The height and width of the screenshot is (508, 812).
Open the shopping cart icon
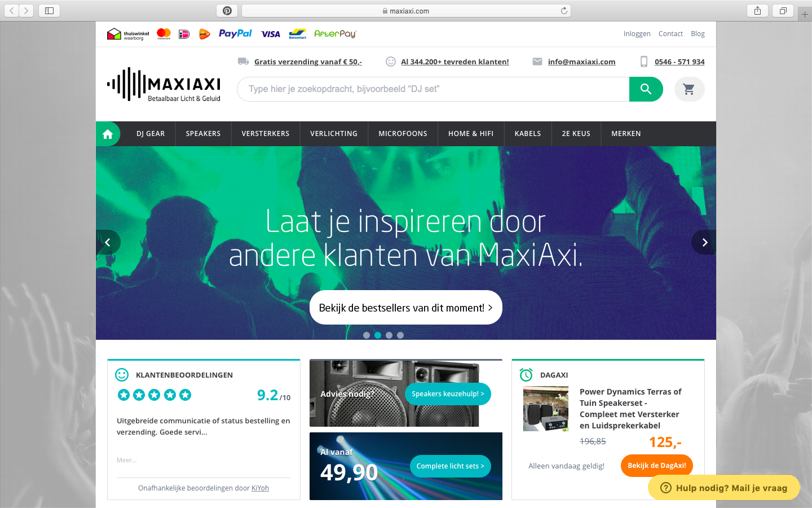(x=689, y=89)
